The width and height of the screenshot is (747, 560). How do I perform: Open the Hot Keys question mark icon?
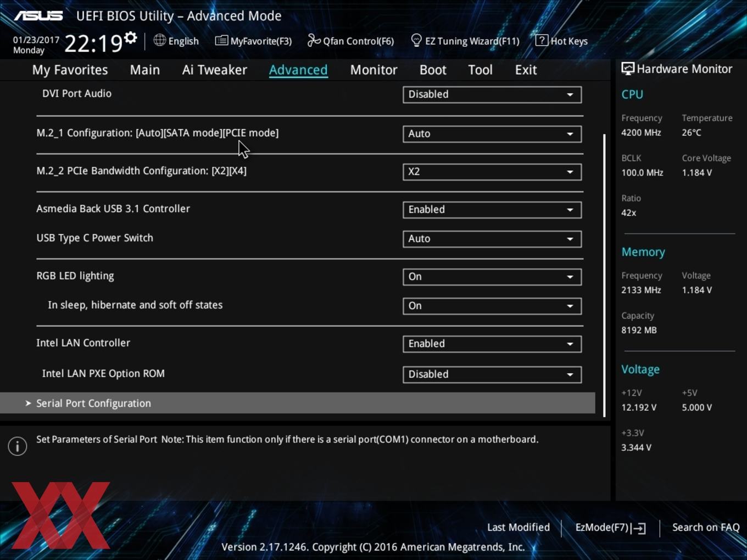(542, 40)
